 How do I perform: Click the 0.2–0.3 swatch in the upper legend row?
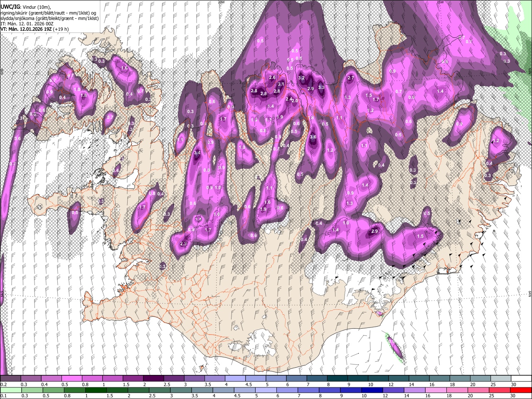[10, 379]
